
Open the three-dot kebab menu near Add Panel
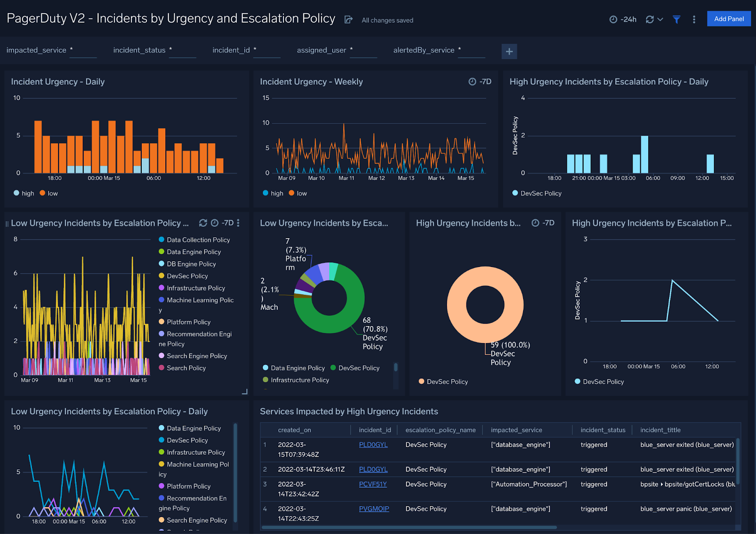click(x=694, y=19)
